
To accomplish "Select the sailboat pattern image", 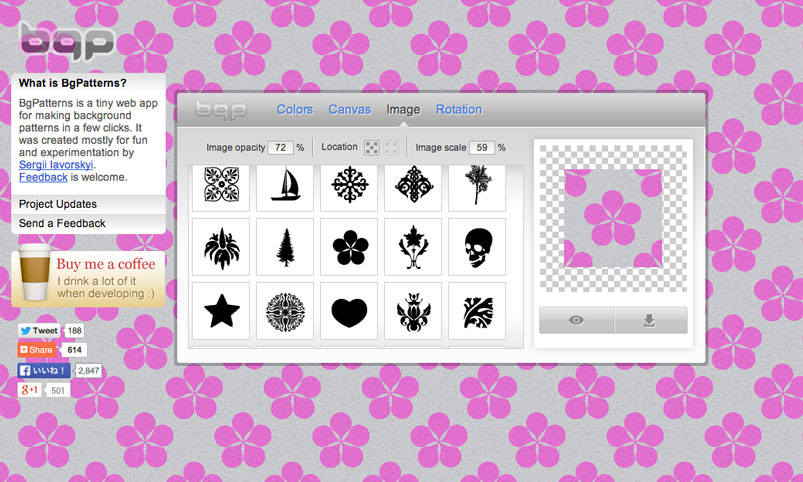I will point(285,185).
